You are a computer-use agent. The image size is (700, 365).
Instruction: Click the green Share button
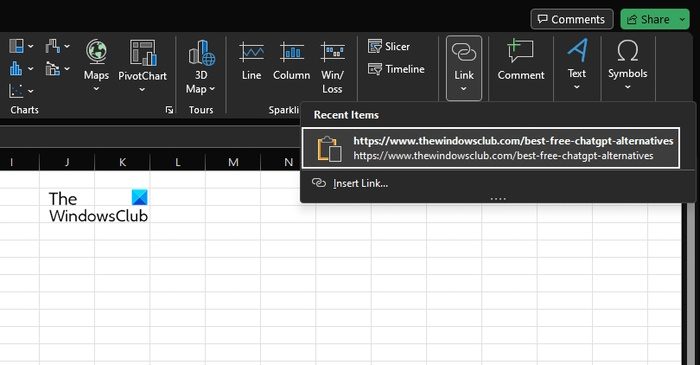point(648,19)
